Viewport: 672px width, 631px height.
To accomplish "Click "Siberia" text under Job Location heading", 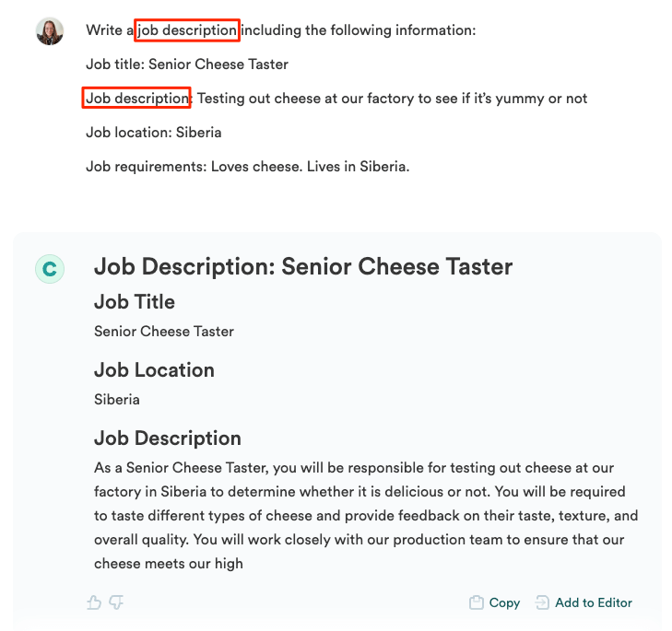I will (117, 400).
